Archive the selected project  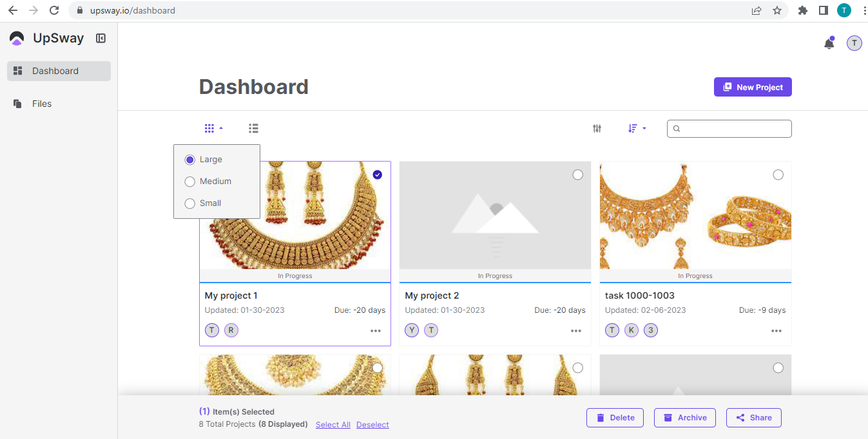(x=685, y=418)
